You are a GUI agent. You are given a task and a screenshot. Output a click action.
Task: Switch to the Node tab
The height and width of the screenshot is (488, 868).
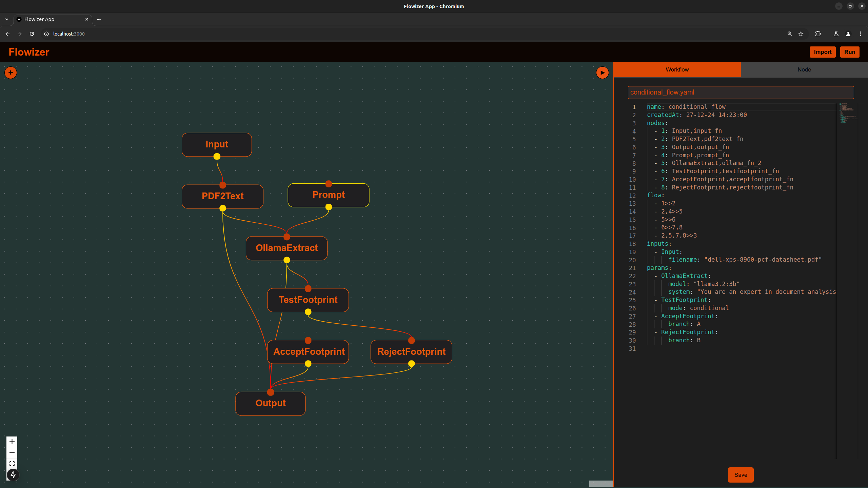pyautogui.click(x=804, y=69)
